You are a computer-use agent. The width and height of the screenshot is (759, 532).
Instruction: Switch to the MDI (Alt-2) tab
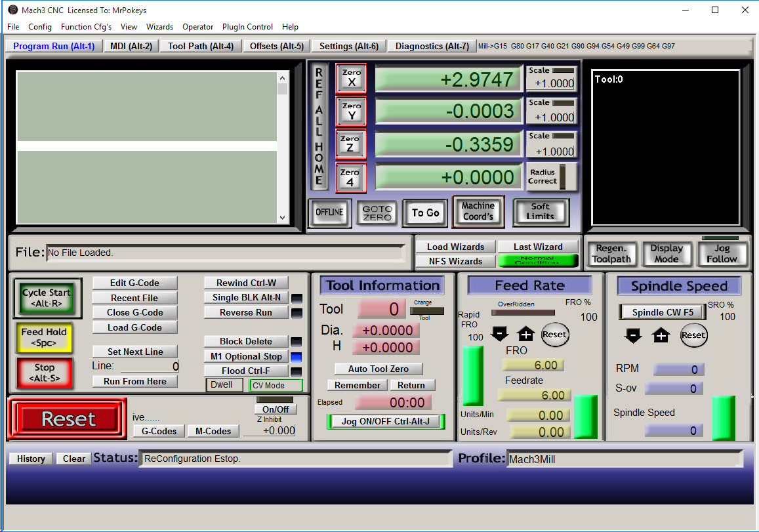pyautogui.click(x=131, y=46)
